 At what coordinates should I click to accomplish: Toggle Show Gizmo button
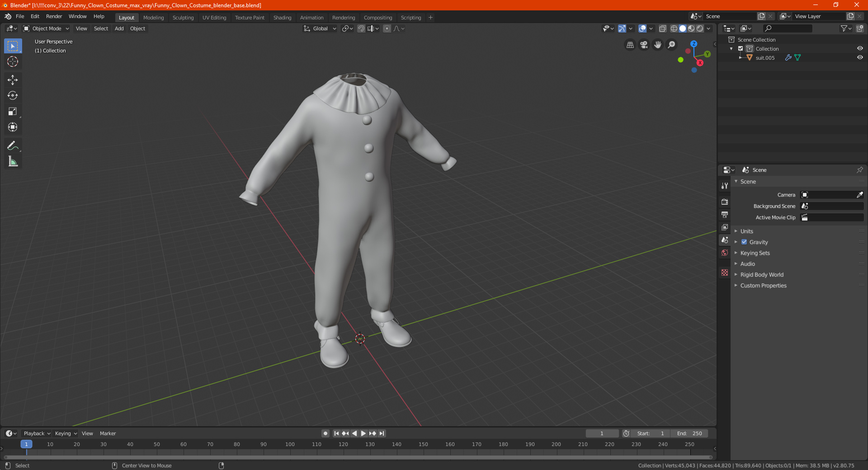click(x=622, y=28)
